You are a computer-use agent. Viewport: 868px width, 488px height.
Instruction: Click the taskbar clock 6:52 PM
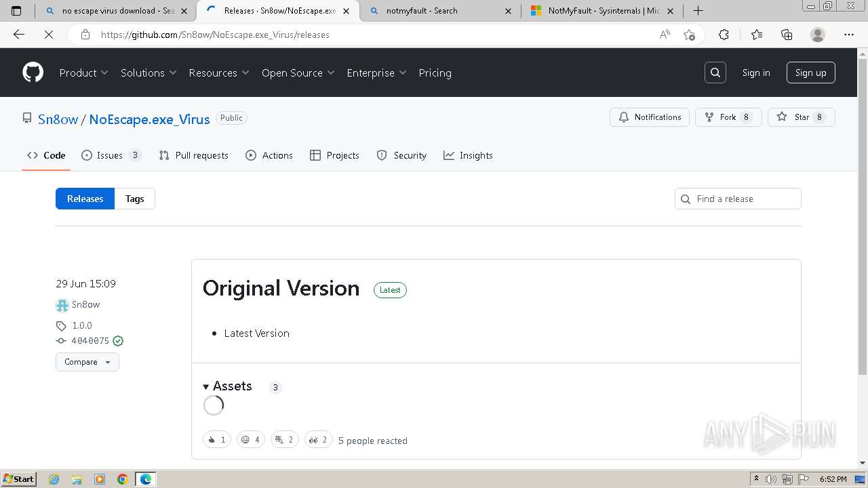tap(833, 479)
